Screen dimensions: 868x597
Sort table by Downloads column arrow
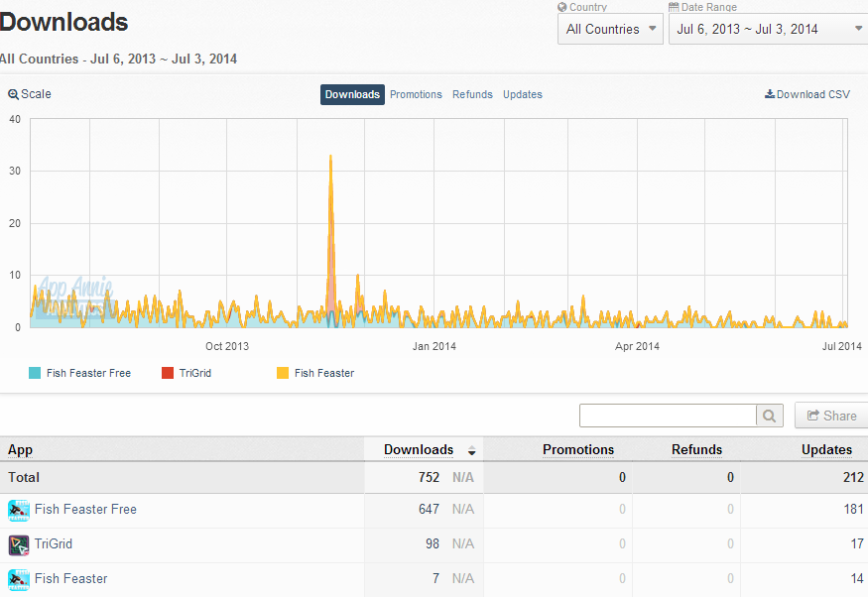coord(471,451)
